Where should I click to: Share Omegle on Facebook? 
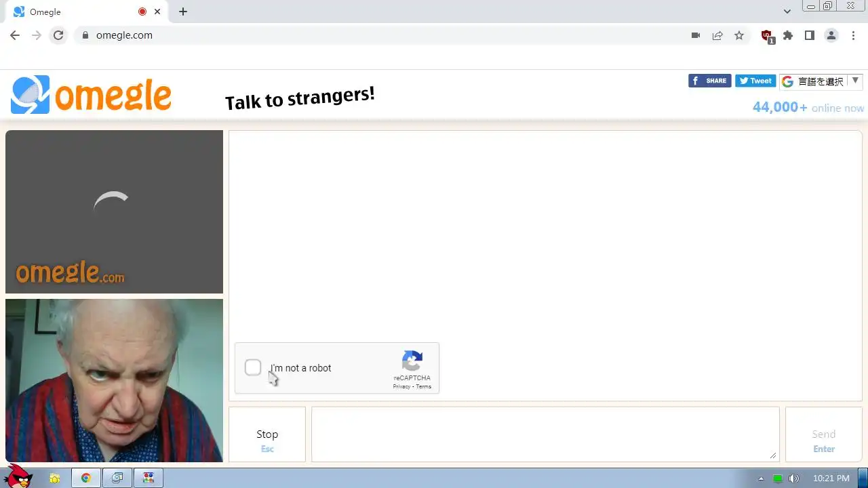709,81
